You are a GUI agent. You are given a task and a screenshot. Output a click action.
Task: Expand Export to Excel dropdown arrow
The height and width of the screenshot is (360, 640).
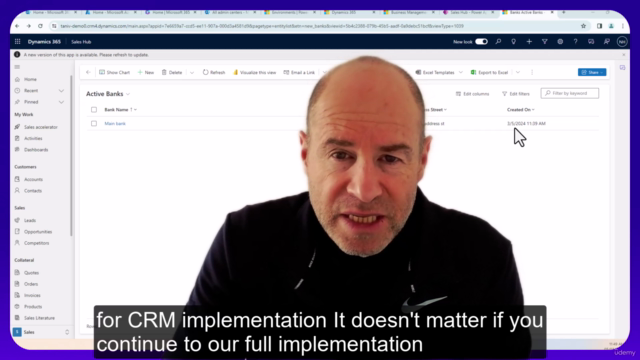(x=518, y=73)
